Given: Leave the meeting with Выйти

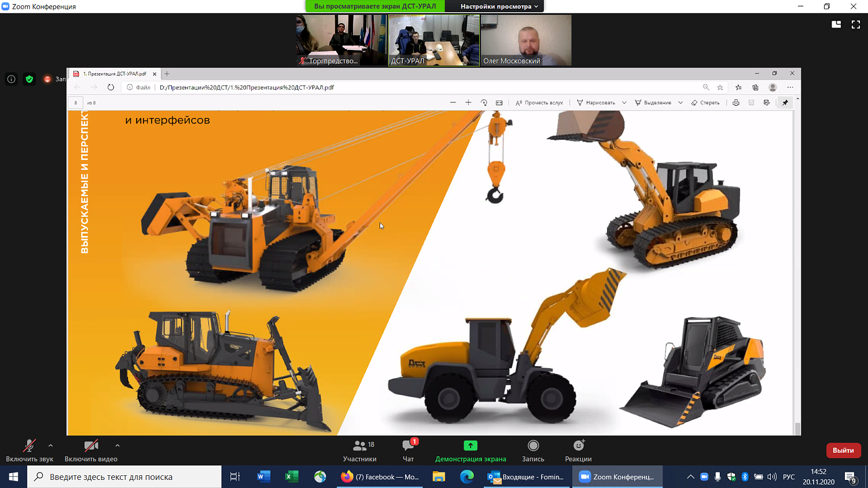Looking at the screenshot, I should point(843,450).
